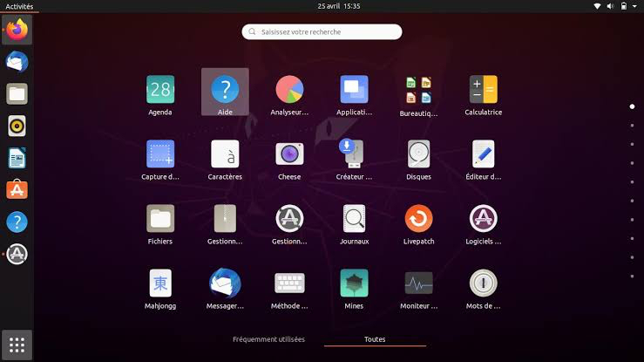Go to the second app page dot
This screenshot has width=644, height=362.
632,126
